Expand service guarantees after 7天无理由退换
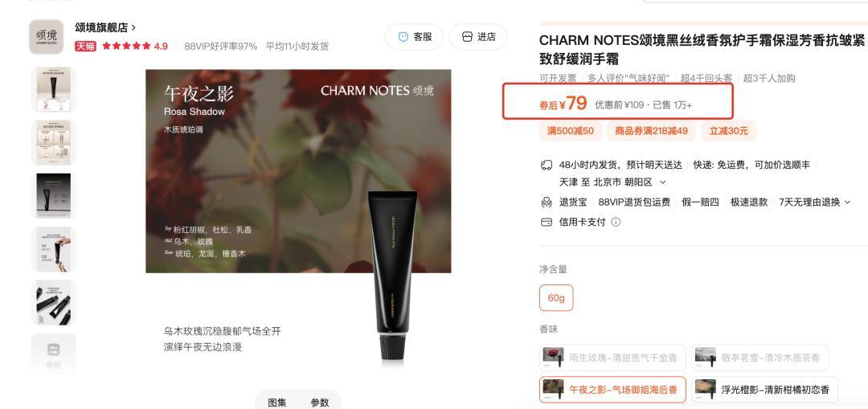868x409 pixels. [846, 202]
